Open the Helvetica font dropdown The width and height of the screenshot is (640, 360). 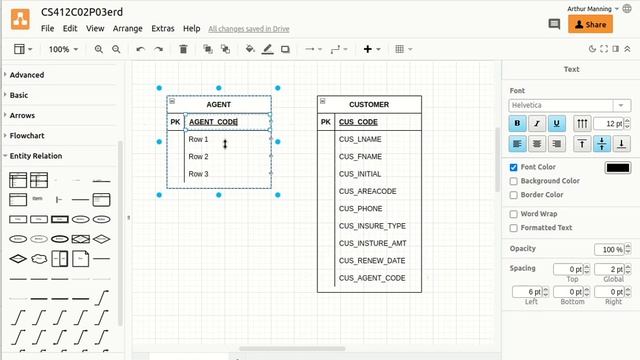pyautogui.click(x=570, y=105)
